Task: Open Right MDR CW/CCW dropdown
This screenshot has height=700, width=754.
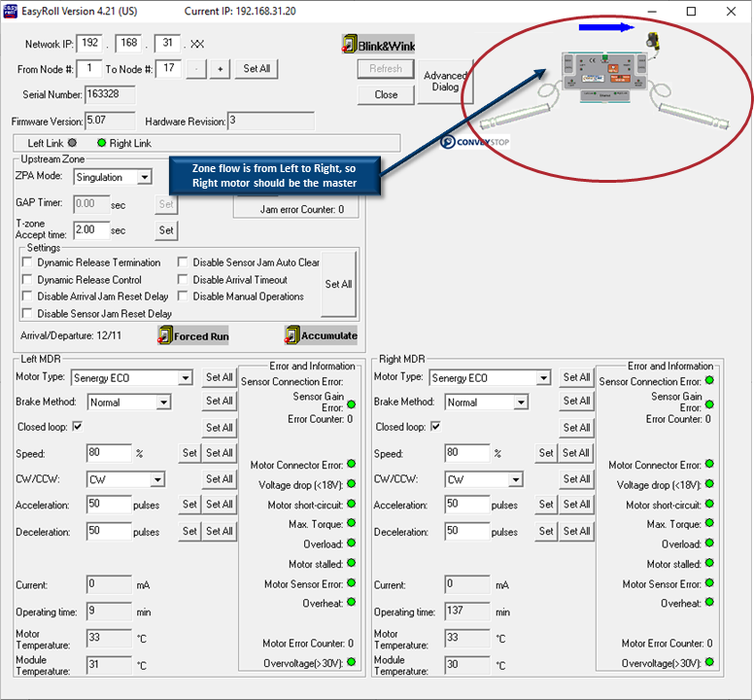Action: (516, 479)
